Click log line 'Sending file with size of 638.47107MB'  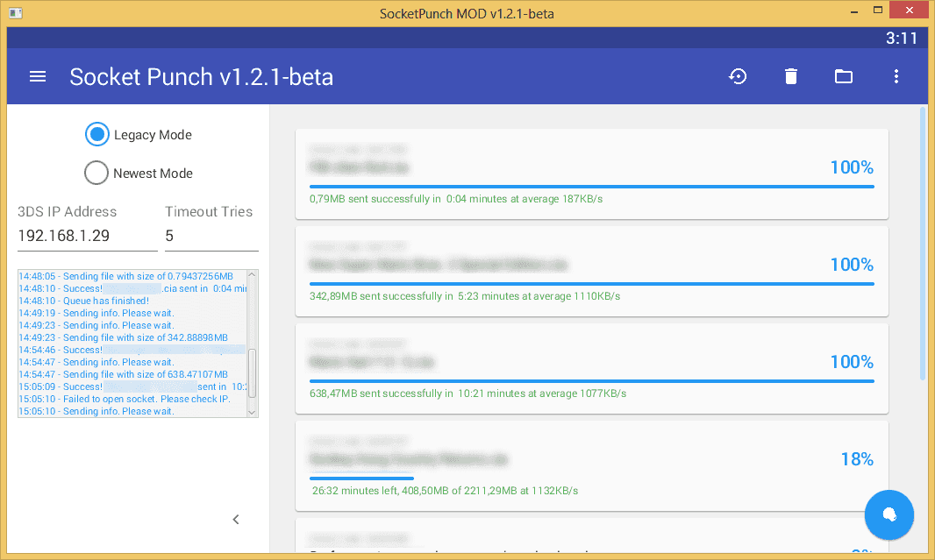[x=124, y=375]
